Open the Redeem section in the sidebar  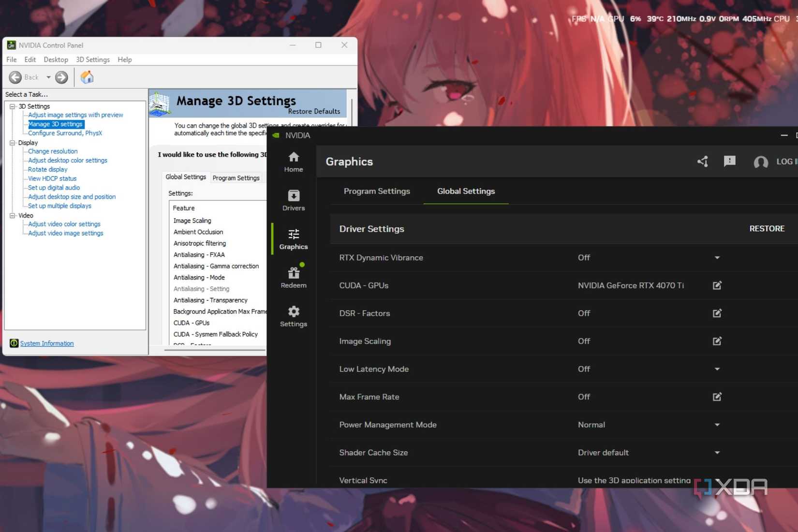(x=293, y=277)
